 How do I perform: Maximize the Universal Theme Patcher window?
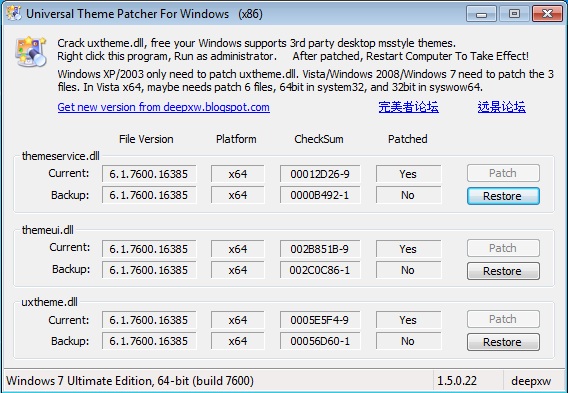click(x=514, y=14)
